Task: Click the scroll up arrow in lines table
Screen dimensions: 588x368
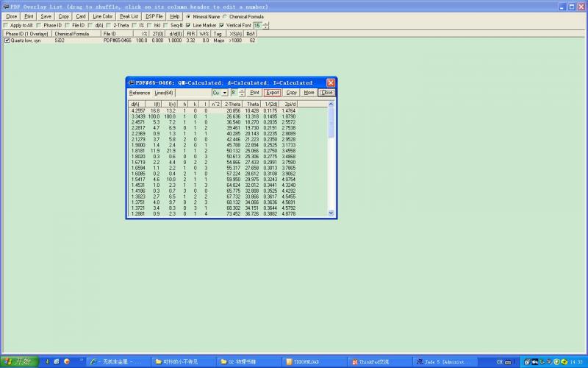Action: click(x=331, y=105)
